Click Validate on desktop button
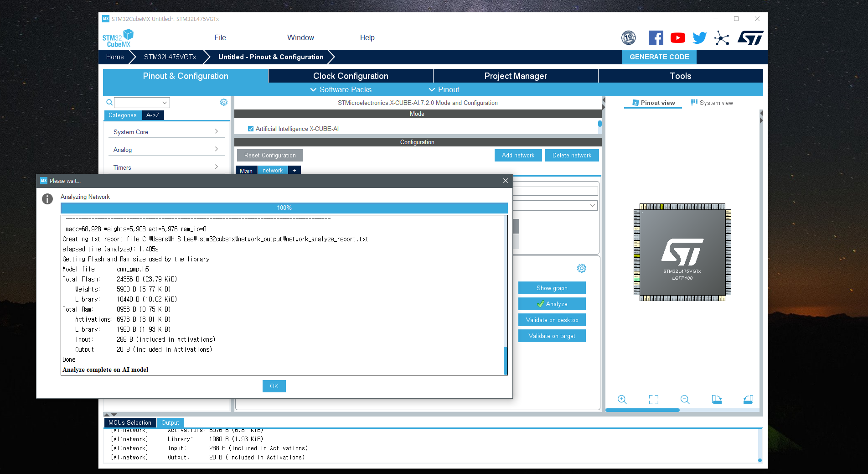Screen dimensions: 868x474 tap(552, 320)
